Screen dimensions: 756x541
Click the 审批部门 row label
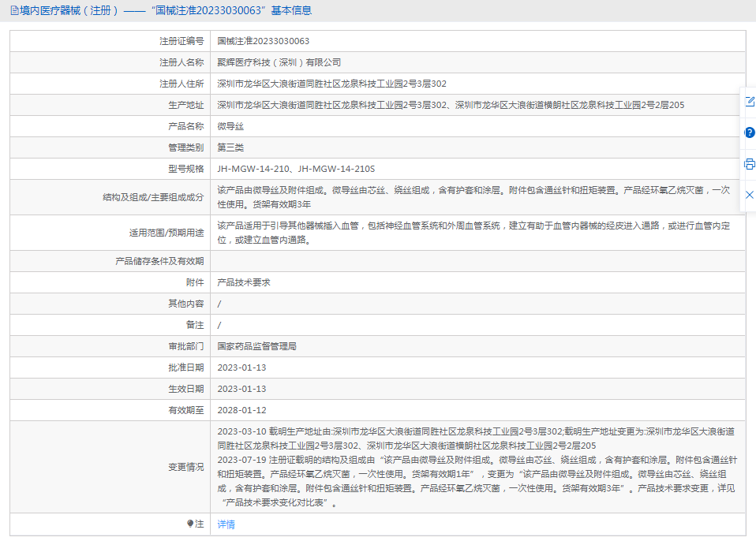pyautogui.click(x=186, y=346)
